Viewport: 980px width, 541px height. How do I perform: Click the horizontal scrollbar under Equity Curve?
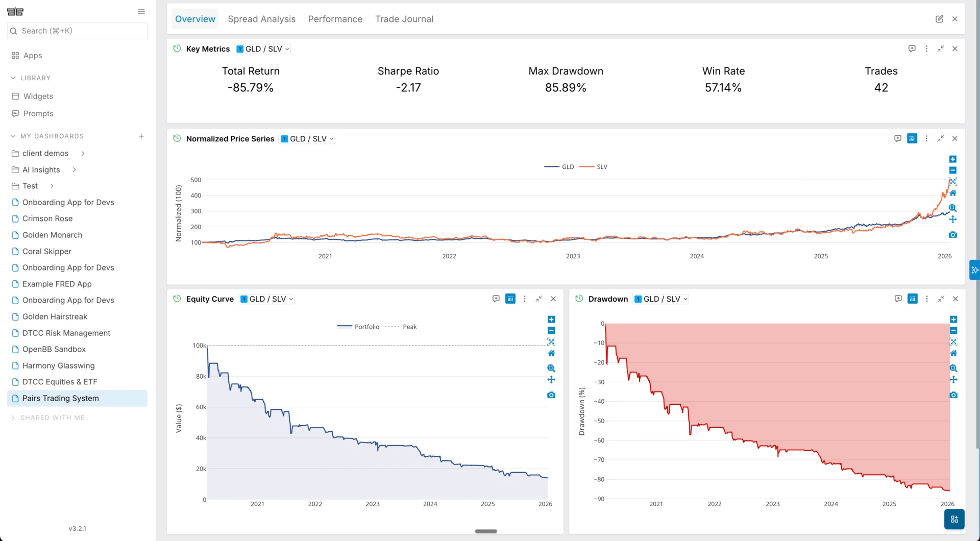[486, 531]
